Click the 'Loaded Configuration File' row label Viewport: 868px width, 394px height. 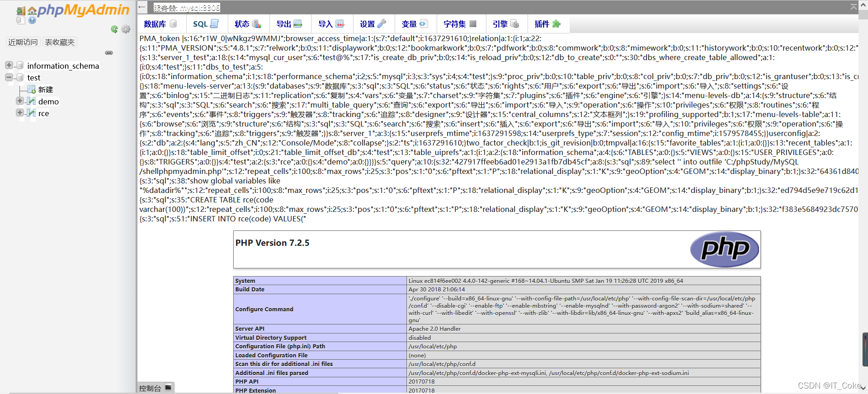click(x=271, y=355)
